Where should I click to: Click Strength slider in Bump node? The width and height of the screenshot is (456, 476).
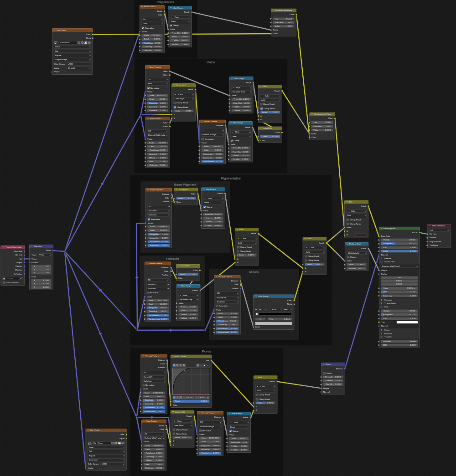(x=333, y=377)
